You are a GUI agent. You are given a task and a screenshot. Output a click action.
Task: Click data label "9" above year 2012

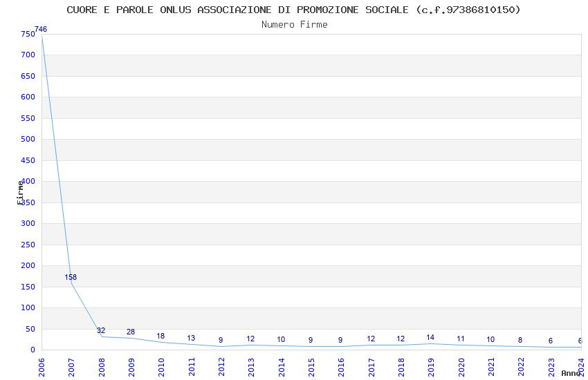point(221,340)
